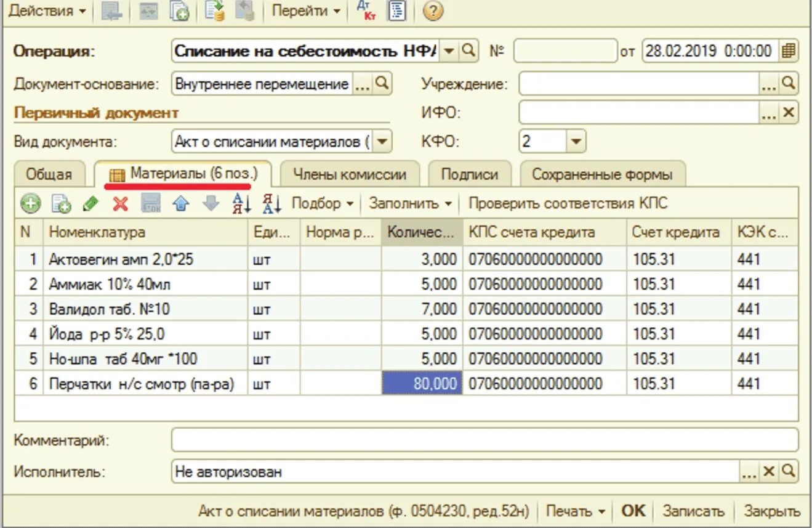Expand the КФО dropdown
This screenshot has height=528, width=812.
click(576, 142)
